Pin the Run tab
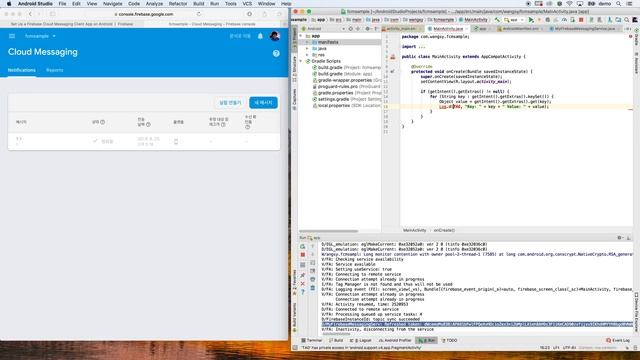The width and height of the screenshot is (640, 360). tap(302, 276)
